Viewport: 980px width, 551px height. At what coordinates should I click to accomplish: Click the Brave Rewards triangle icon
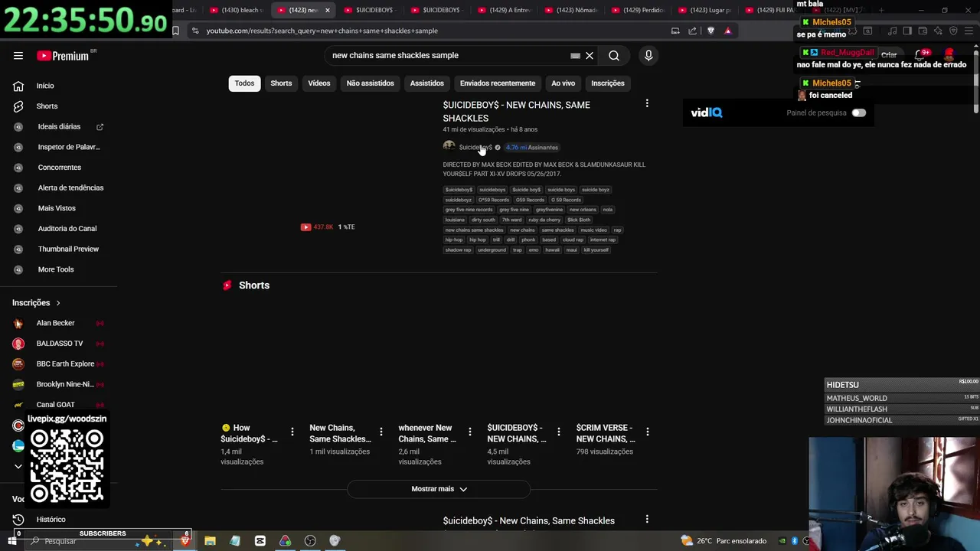(727, 31)
